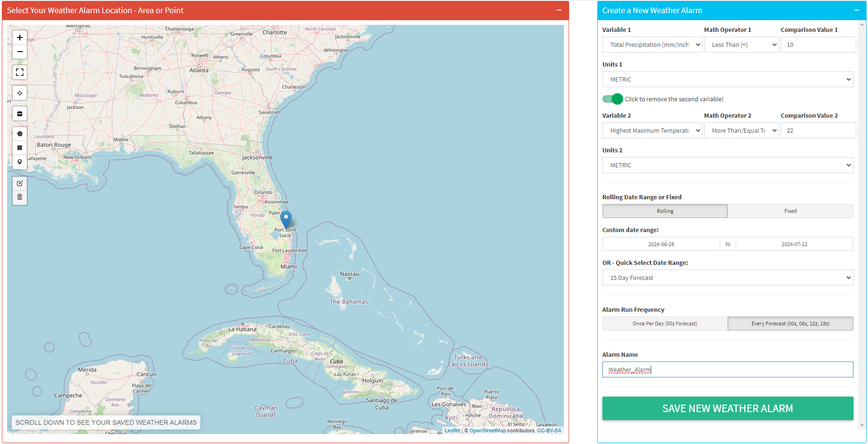Open Math Operator 2 dropdown

[741, 130]
